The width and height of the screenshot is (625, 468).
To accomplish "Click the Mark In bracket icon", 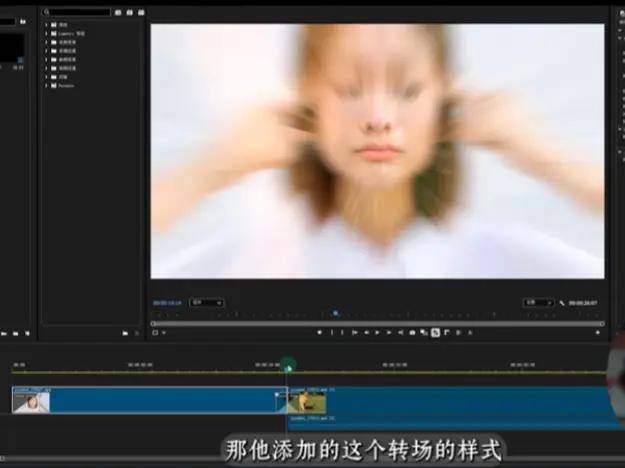I will pyautogui.click(x=332, y=332).
